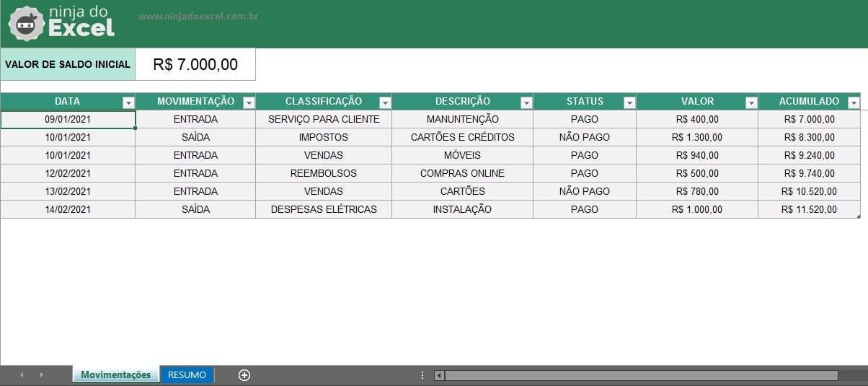Click the Ninja do Excel logo

pos(62,23)
